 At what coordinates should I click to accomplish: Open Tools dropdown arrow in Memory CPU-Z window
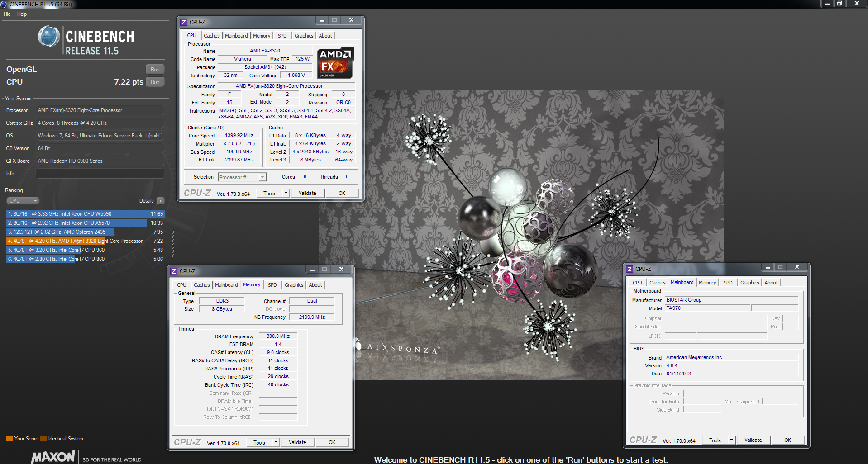276,442
